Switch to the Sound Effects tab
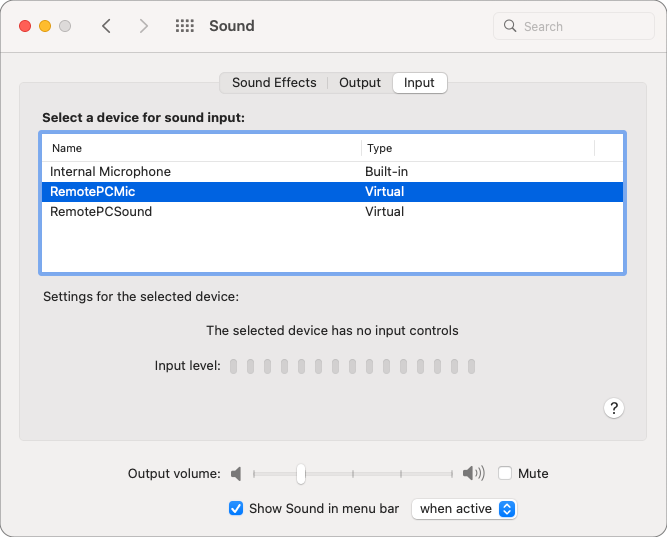667x537 pixels. (x=274, y=83)
